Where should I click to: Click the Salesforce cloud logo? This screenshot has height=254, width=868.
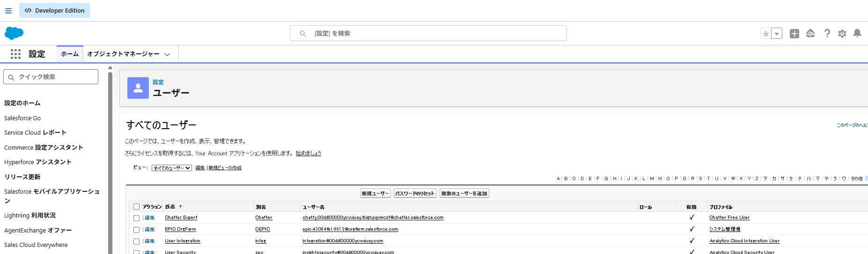(14, 33)
